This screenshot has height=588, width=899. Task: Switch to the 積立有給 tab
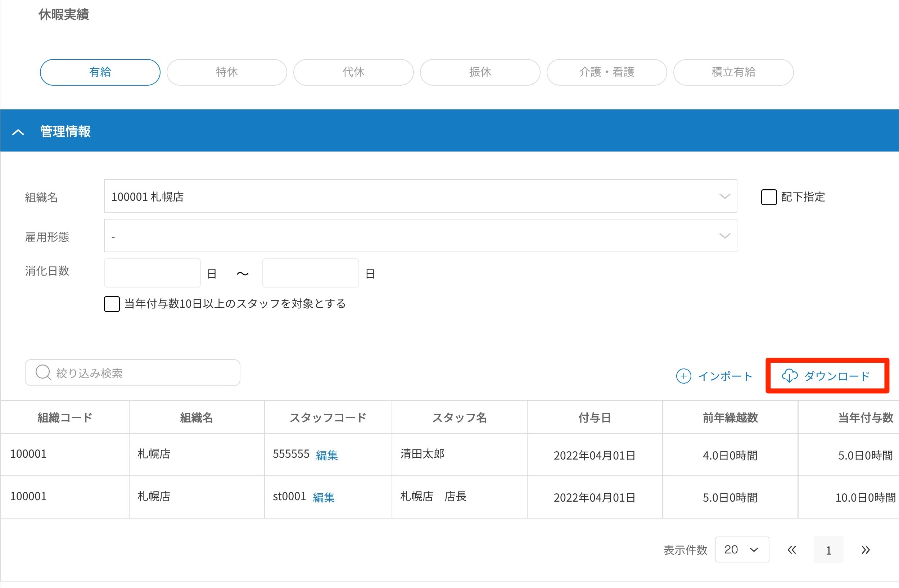[733, 72]
